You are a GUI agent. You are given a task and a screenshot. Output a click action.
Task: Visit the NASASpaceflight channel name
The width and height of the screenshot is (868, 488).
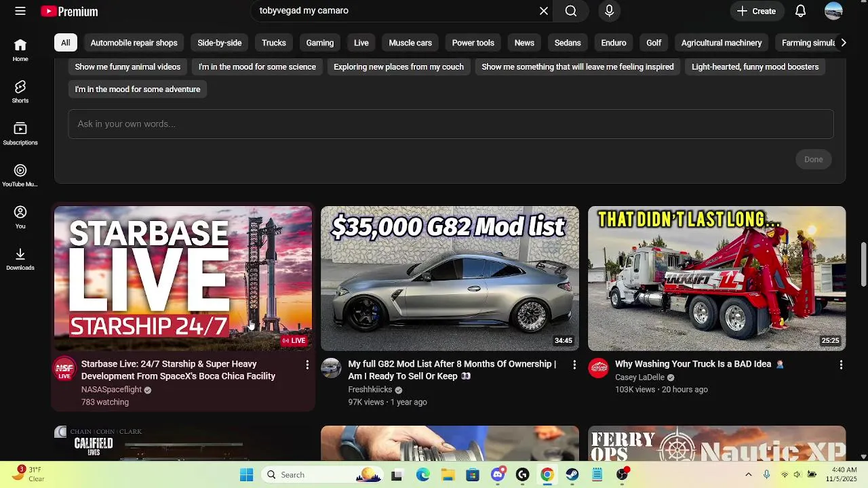pyautogui.click(x=111, y=390)
